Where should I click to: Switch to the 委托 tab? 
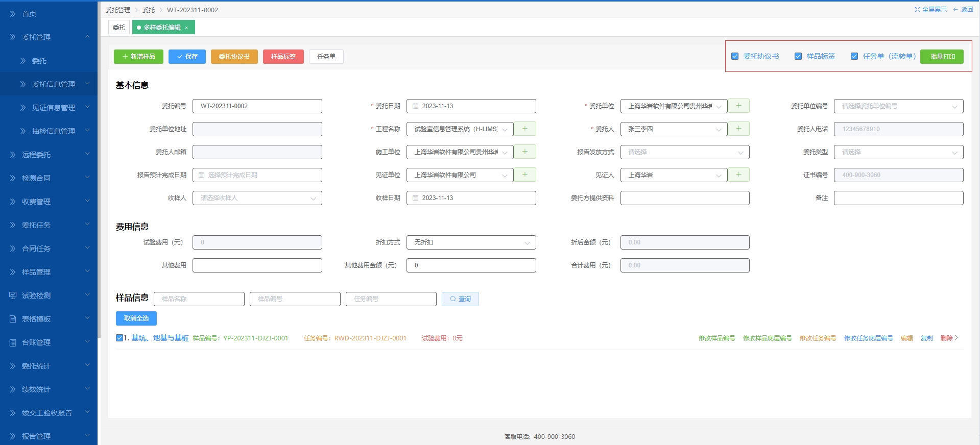pyautogui.click(x=119, y=28)
